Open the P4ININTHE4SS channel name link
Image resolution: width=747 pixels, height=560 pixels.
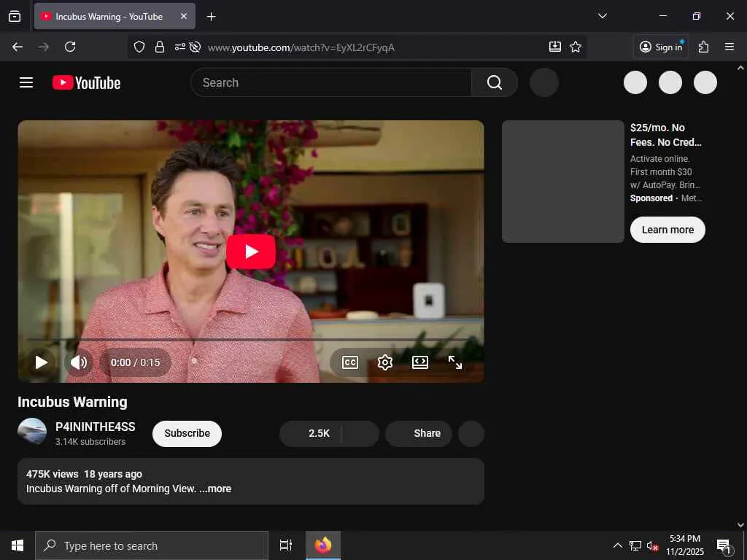tap(96, 427)
